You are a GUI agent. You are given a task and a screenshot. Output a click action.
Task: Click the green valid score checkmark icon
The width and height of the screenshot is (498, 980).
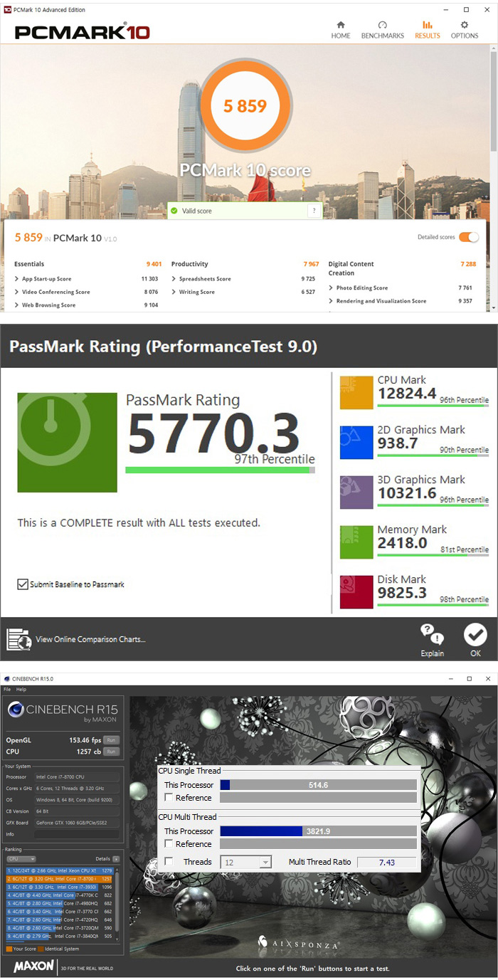[173, 211]
